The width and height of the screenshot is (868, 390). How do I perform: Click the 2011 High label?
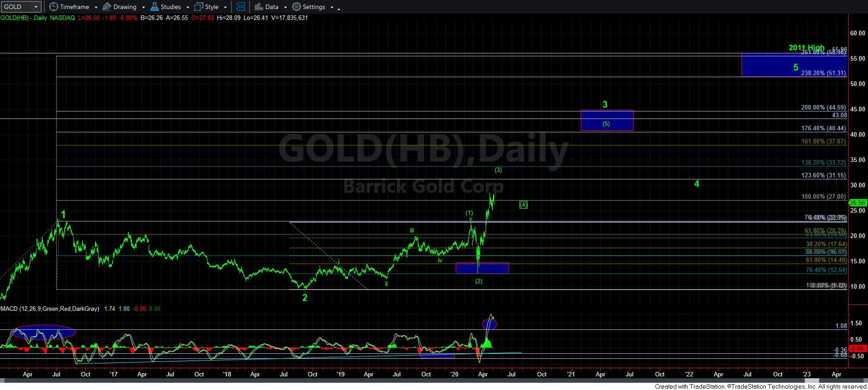tap(807, 48)
